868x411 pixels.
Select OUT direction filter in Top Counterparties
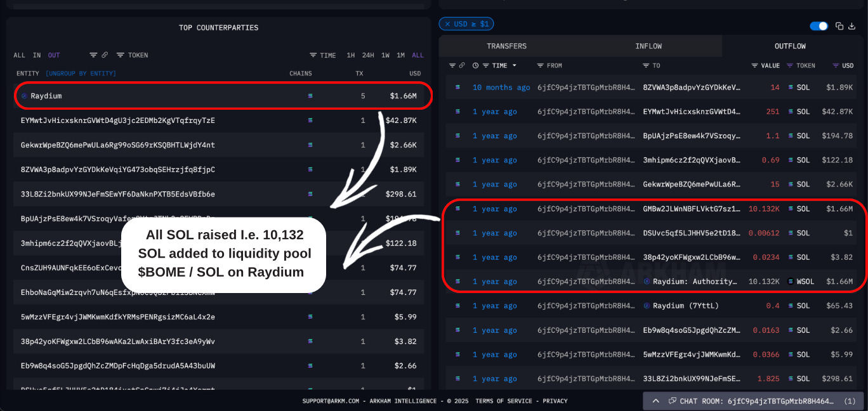54,55
